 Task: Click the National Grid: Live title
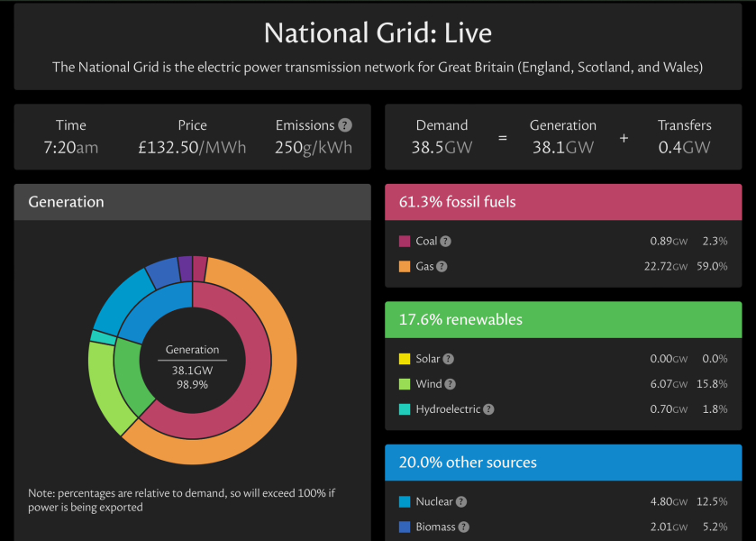point(378,33)
